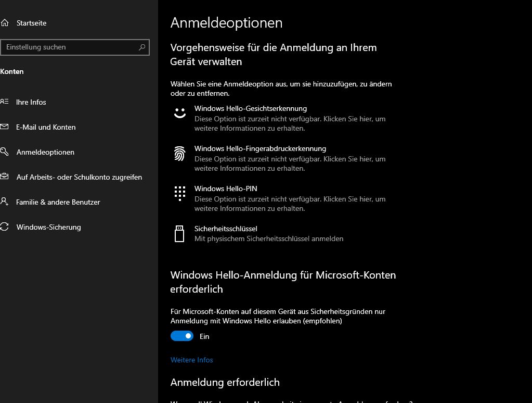Click the Sicherheitsschlüssel USB key icon
Screen dimensions: 532x403
click(x=180, y=234)
